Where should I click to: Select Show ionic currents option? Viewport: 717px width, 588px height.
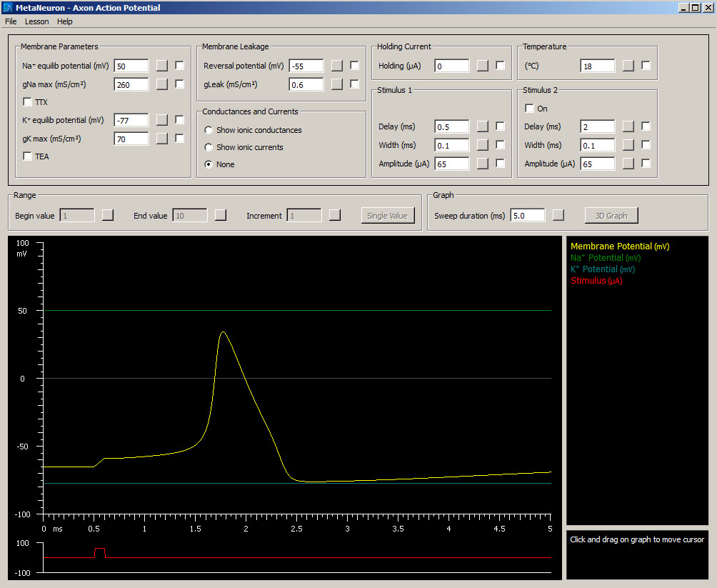[x=209, y=147]
